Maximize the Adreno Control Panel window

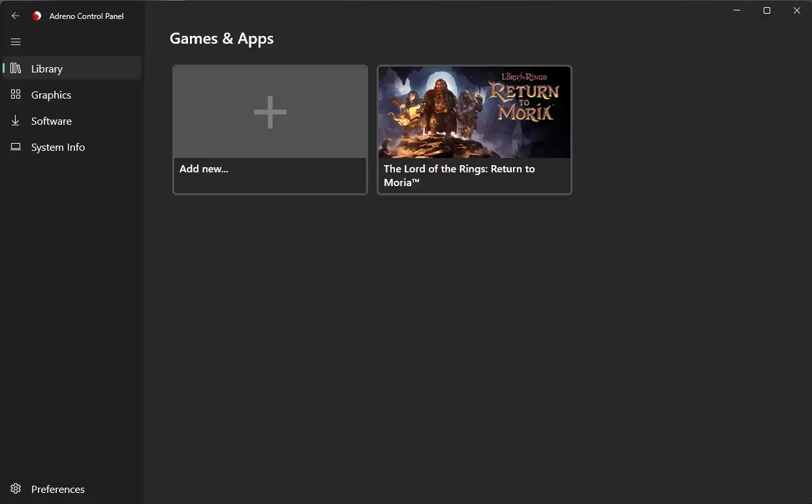point(767,10)
